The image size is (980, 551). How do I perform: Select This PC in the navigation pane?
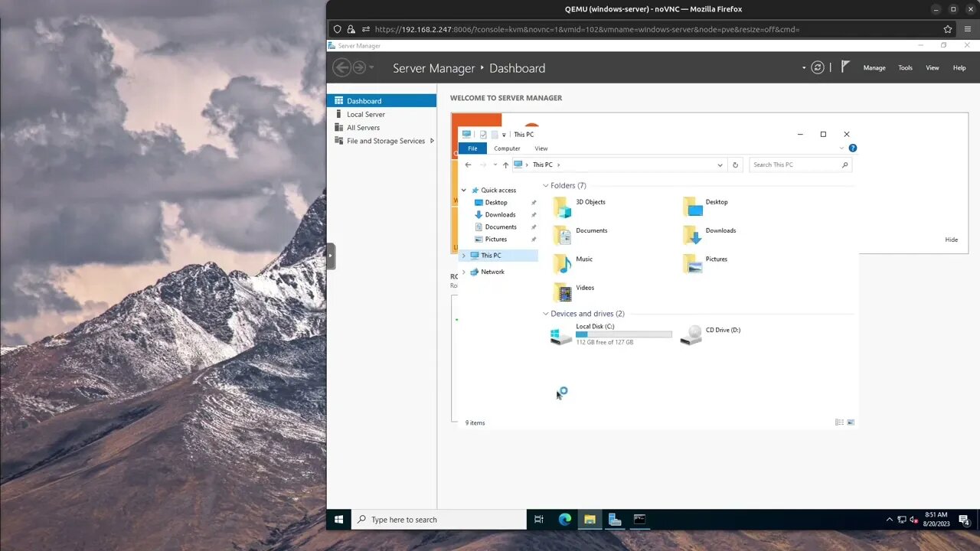click(491, 256)
